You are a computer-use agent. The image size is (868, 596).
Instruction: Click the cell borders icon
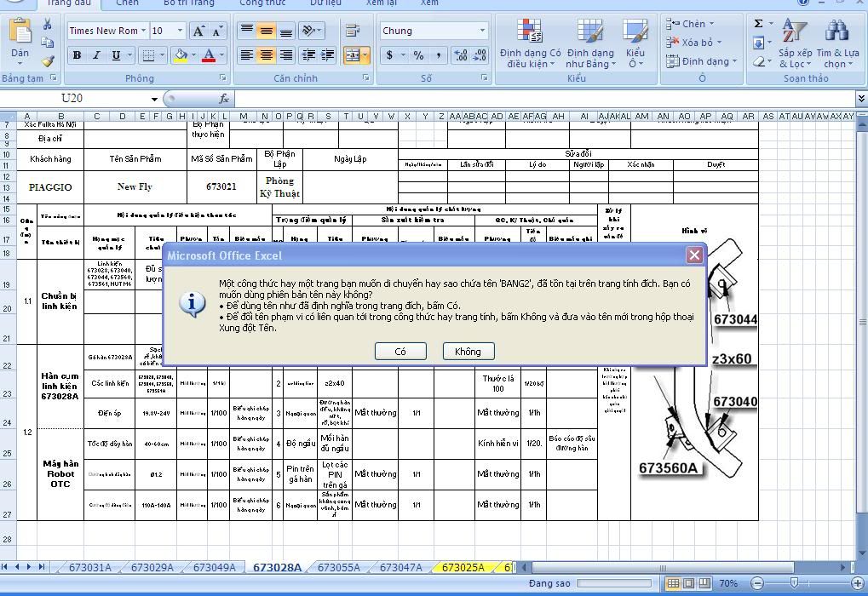(148, 54)
